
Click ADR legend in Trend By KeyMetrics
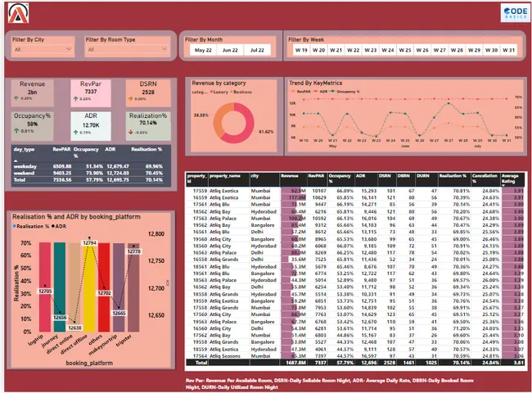pos(321,92)
